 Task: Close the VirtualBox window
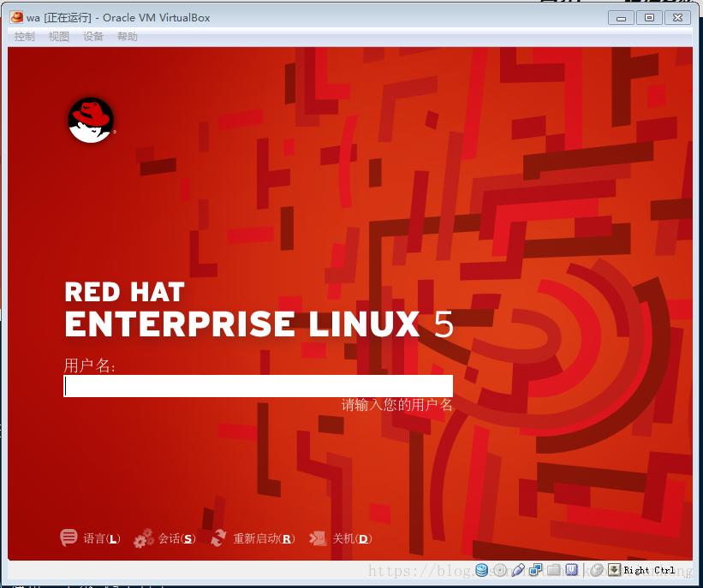tap(677, 18)
